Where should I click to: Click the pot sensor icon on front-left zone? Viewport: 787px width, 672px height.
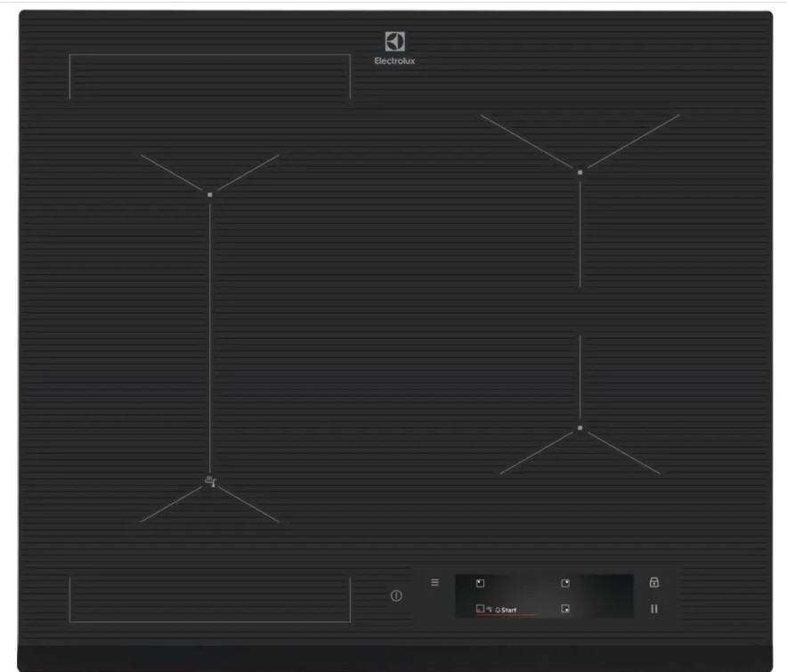point(209,482)
